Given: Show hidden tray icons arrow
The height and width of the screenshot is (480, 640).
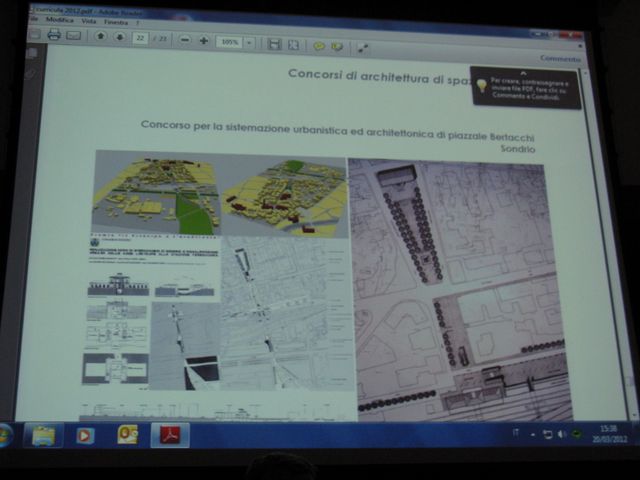Looking at the screenshot, I should [x=533, y=435].
